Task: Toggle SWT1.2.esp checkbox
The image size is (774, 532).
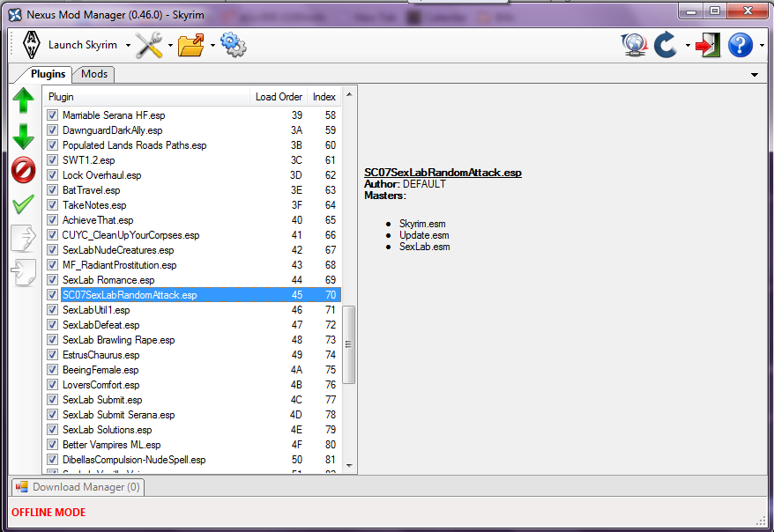Action: [x=52, y=160]
